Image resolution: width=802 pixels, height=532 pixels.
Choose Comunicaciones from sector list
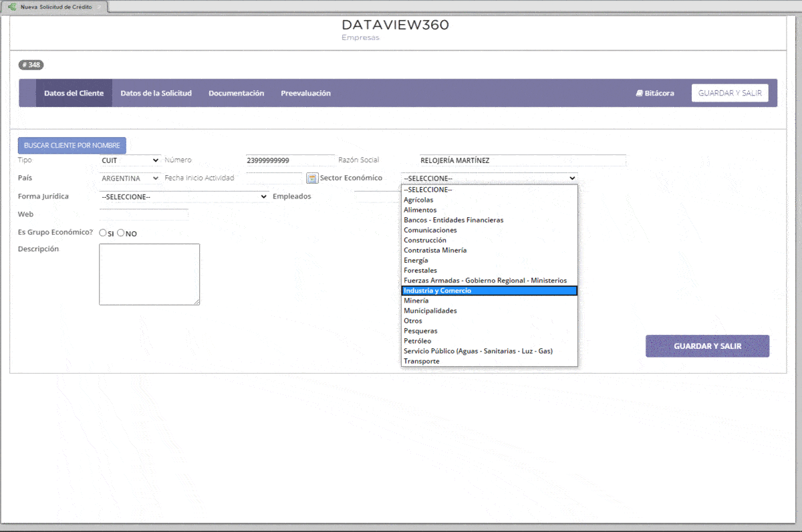coord(489,230)
